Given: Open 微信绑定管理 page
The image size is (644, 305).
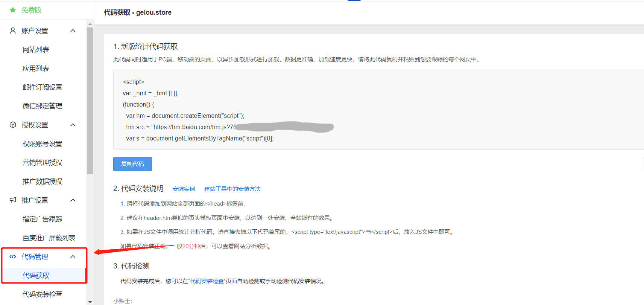Looking at the screenshot, I should pos(42,106).
